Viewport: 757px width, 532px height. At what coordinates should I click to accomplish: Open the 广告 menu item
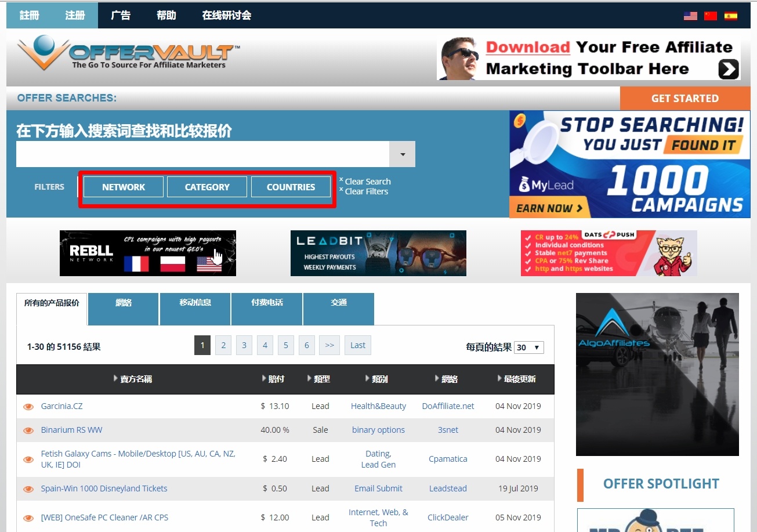pos(121,15)
